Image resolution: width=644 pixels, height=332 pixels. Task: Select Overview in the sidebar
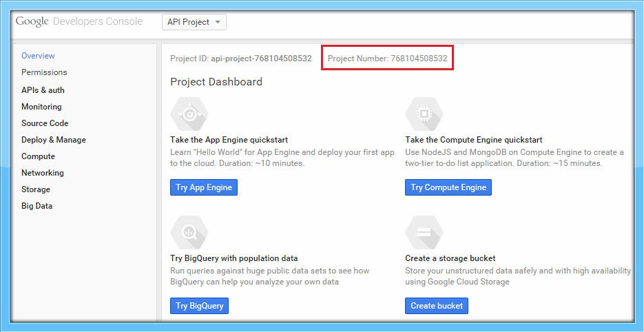[x=38, y=56]
